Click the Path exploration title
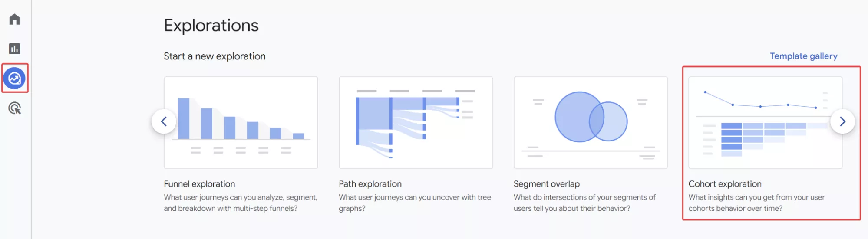Screen dimensions: 868x239 (x=370, y=184)
